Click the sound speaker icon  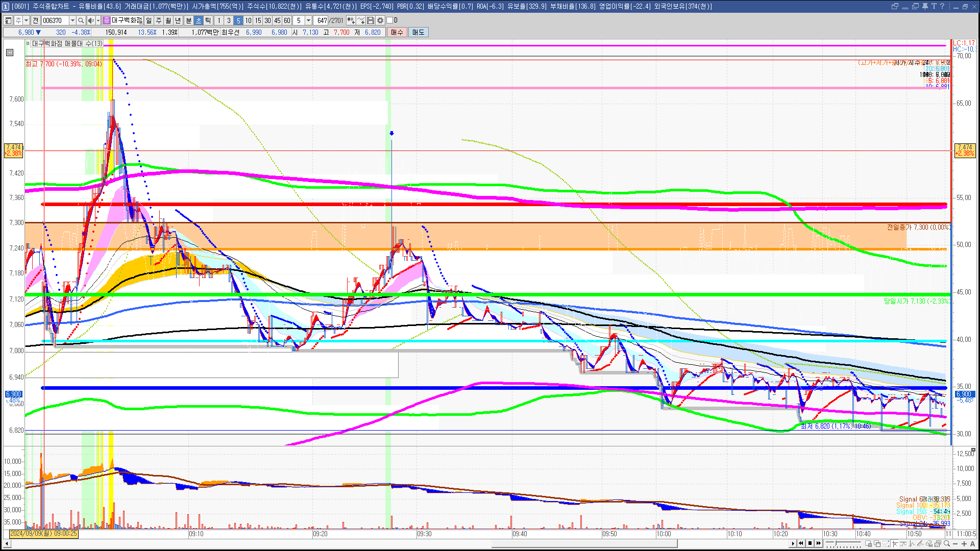click(91, 20)
